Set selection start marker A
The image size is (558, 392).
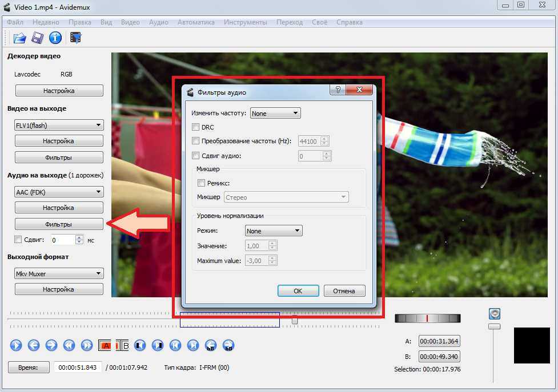click(105, 345)
